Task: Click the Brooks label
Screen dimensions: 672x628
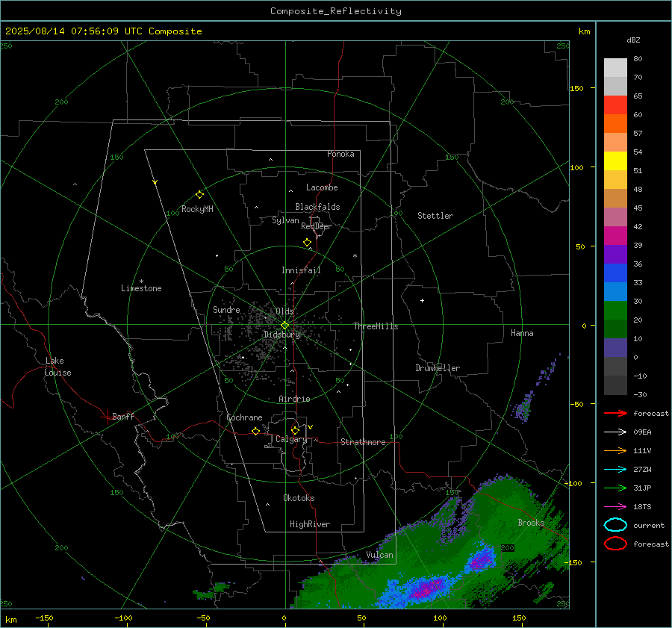Action: (x=531, y=523)
